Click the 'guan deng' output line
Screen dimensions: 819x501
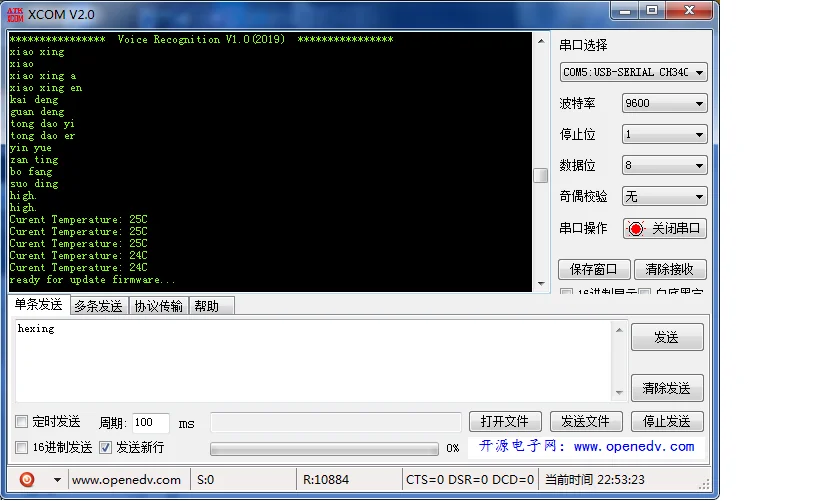click(x=37, y=112)
